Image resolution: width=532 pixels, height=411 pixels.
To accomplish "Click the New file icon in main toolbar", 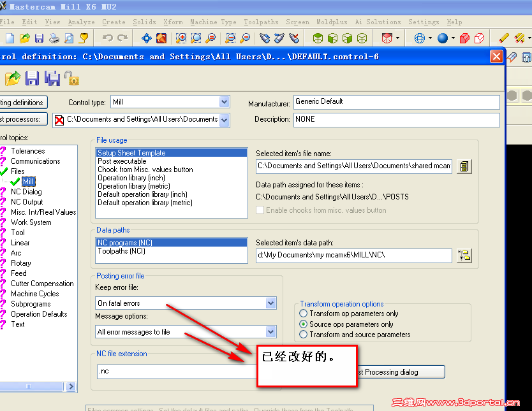I will pyautogui.click(x=10, y=38).
